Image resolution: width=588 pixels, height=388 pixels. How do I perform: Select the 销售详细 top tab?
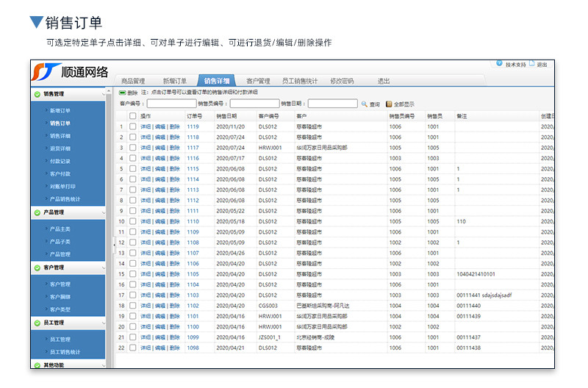click(217, 81)
